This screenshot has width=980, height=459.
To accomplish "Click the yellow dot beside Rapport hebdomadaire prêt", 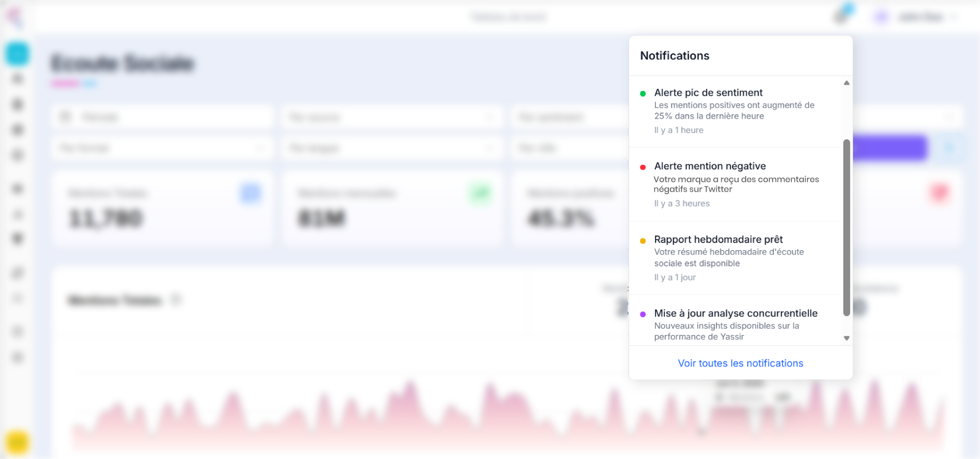I will coord(643,241).
